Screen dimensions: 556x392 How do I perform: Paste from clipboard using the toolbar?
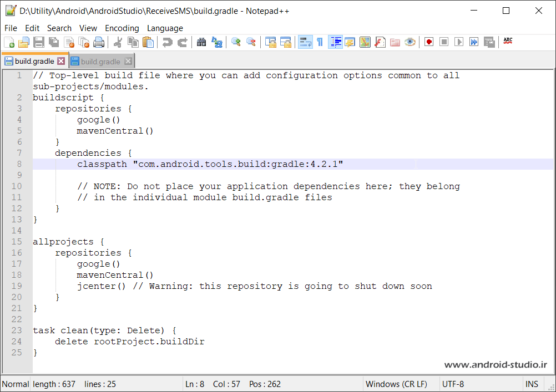pos(148,42)
